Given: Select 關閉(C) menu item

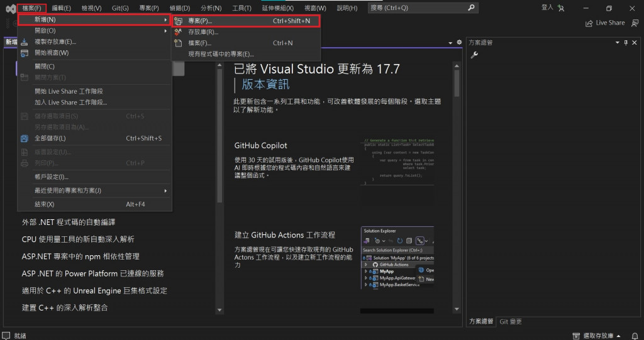Looking at the screenshot, I should (x=95, y=67).
